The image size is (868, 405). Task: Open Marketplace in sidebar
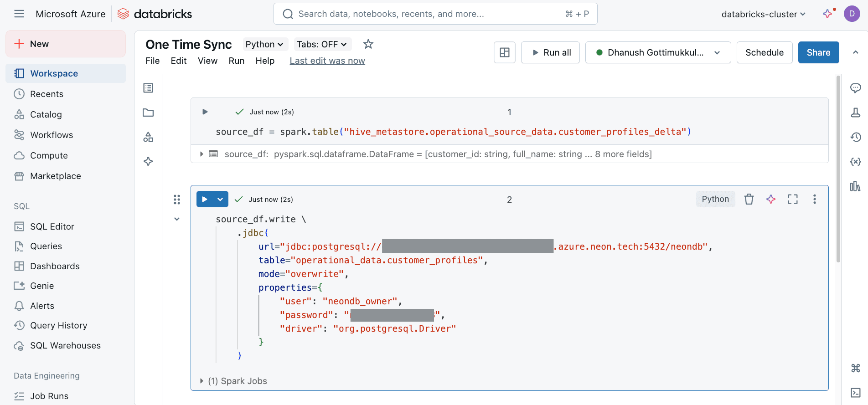[x=66, y=176]
